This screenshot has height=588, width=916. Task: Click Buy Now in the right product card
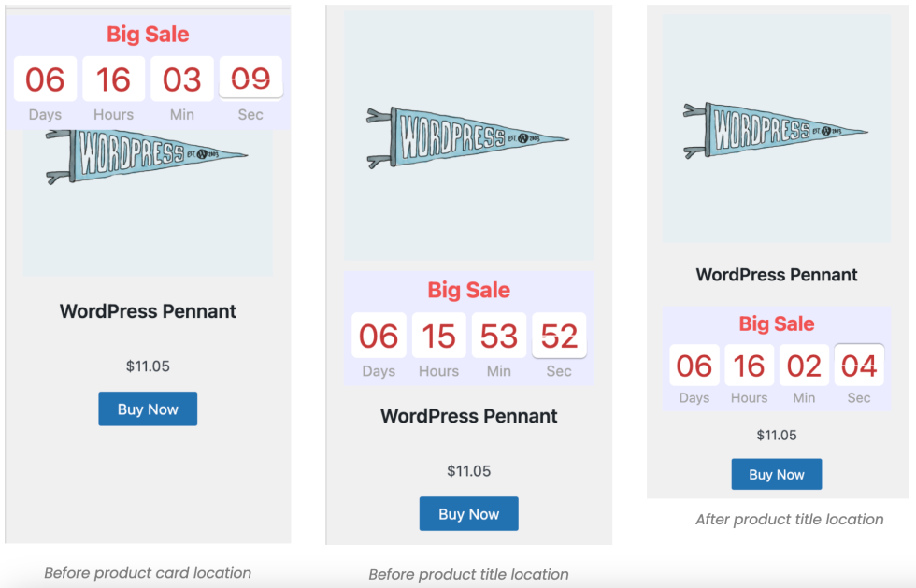pyautogui.click(x=776, y=474)
